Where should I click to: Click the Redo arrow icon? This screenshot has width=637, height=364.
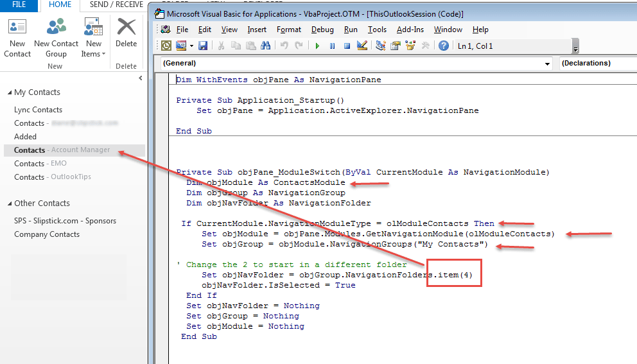pos(299,46)
